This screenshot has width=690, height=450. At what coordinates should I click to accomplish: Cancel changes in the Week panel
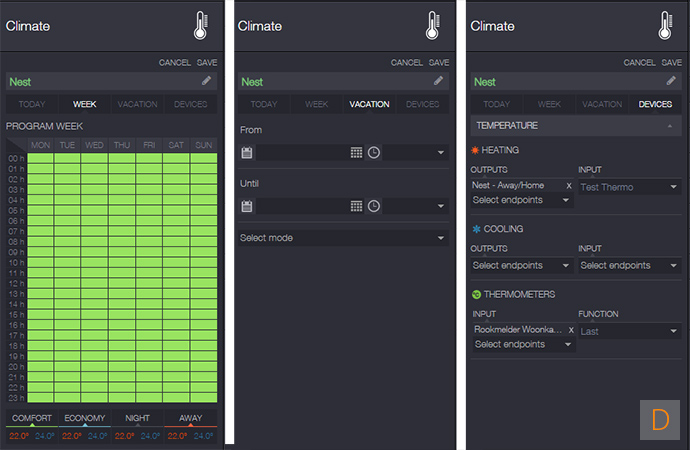[175, 62]
